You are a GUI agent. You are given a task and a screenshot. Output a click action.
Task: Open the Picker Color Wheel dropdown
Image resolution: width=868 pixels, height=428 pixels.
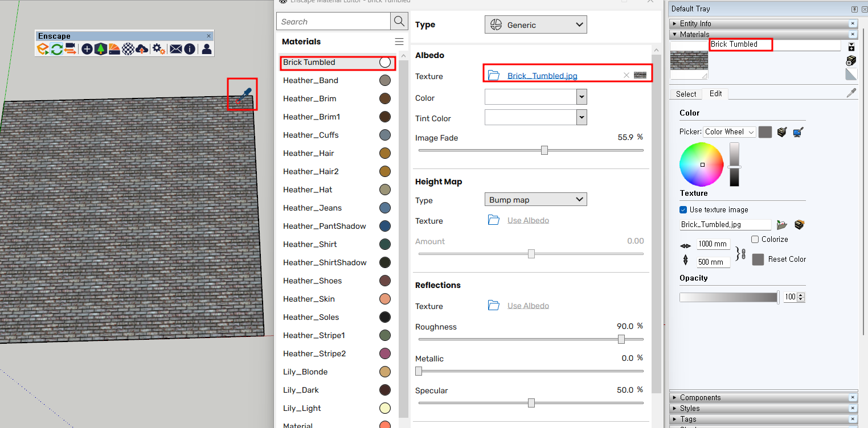point(730,132)
